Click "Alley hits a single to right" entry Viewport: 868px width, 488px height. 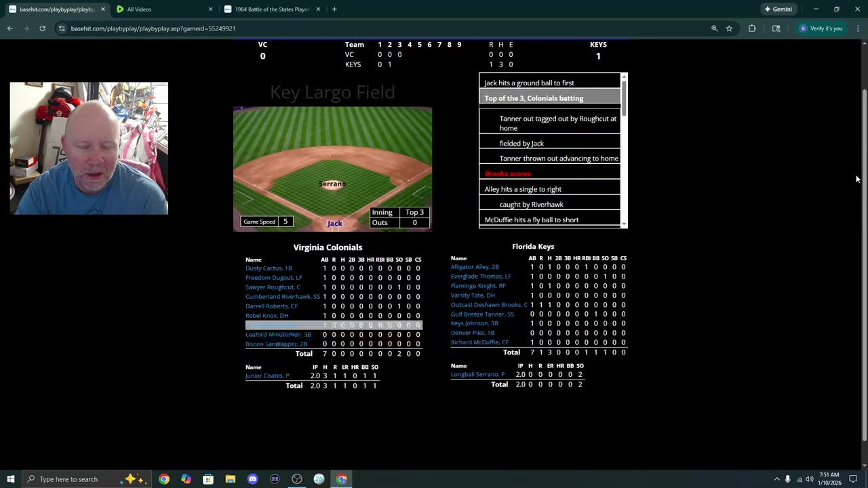pyautogui.click(x=523, y=189)
